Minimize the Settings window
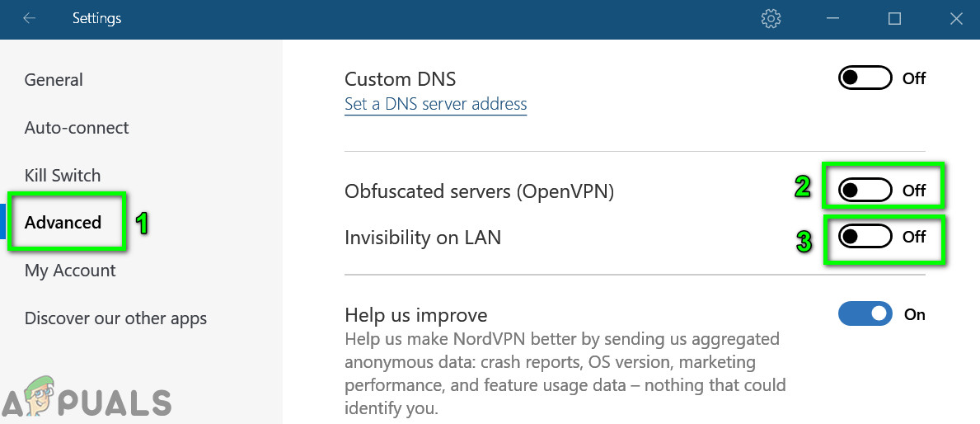Screen dimensions: 980x424 click(x=832, y=18)
